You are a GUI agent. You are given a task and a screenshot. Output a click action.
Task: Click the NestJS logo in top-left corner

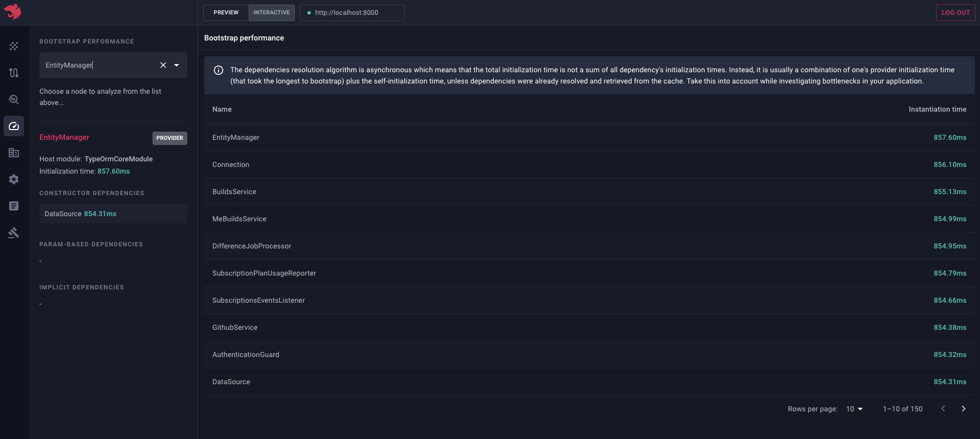pyautogui.click(x=13, y=11)
